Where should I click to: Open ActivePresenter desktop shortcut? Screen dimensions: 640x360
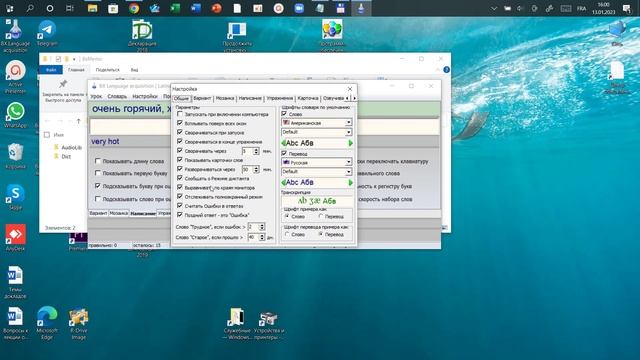point(15,77)
